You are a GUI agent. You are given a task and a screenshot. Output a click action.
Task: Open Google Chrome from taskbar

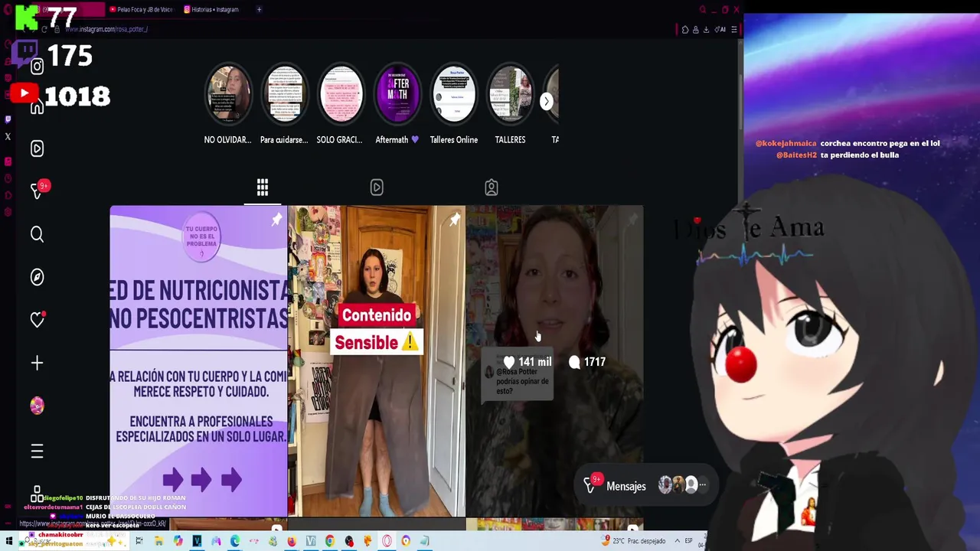[330, 541]
